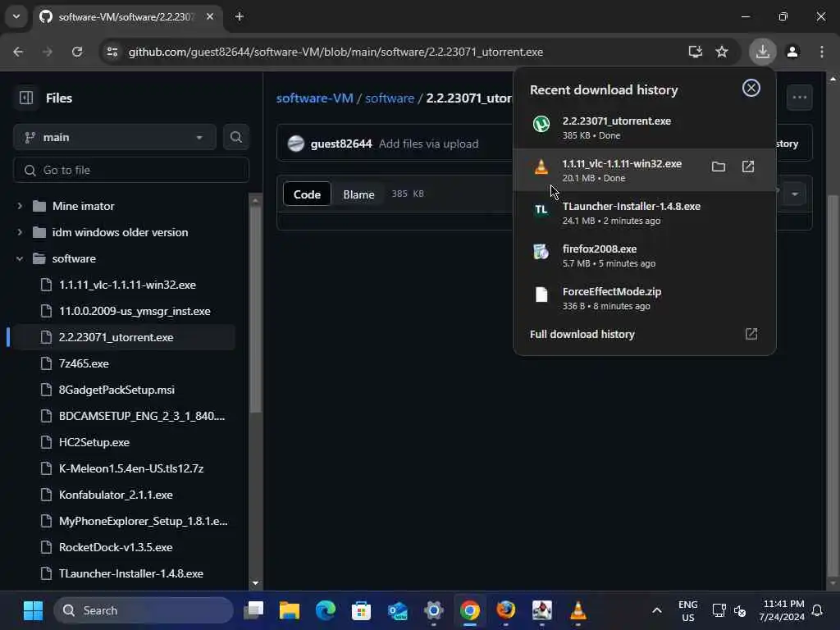
Task: Search the repository with the magnifier button
Action: point(235,137)
